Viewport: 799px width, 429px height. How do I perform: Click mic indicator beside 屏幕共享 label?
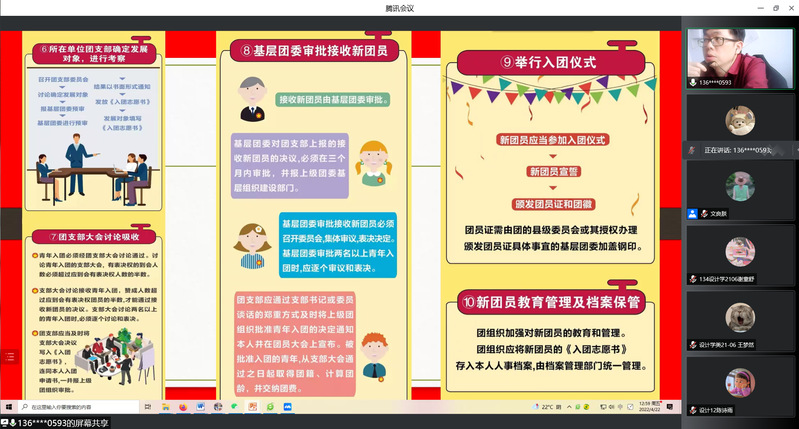(x=12, y=422)
